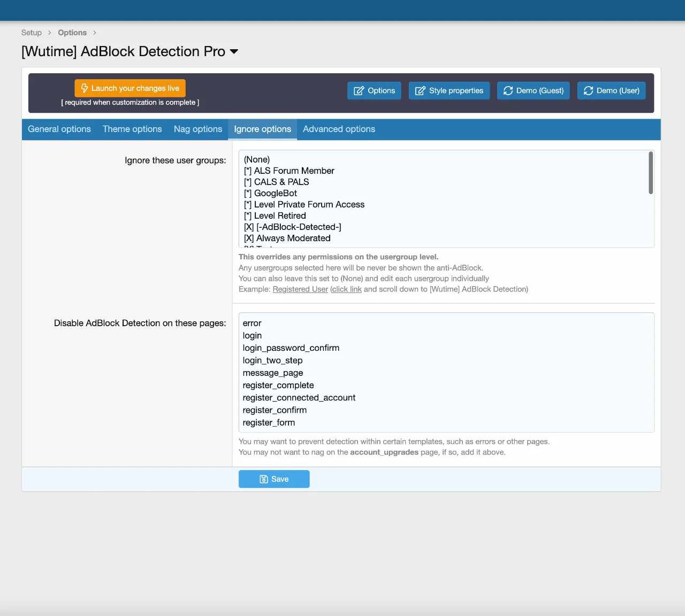685x616 pixels.
Task: Go to Options in the breadcrumb
Action: pyautogui.click(x=72, y=33)
